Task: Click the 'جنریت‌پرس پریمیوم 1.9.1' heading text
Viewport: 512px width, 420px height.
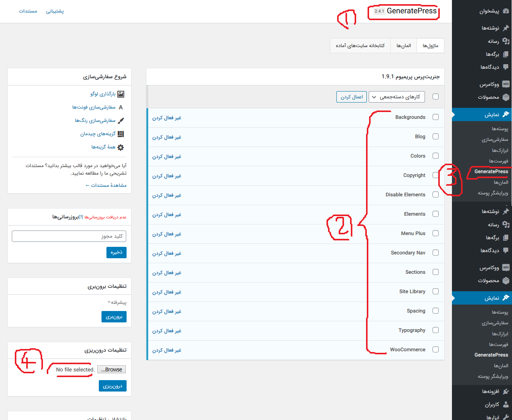Action: point(411,77)
